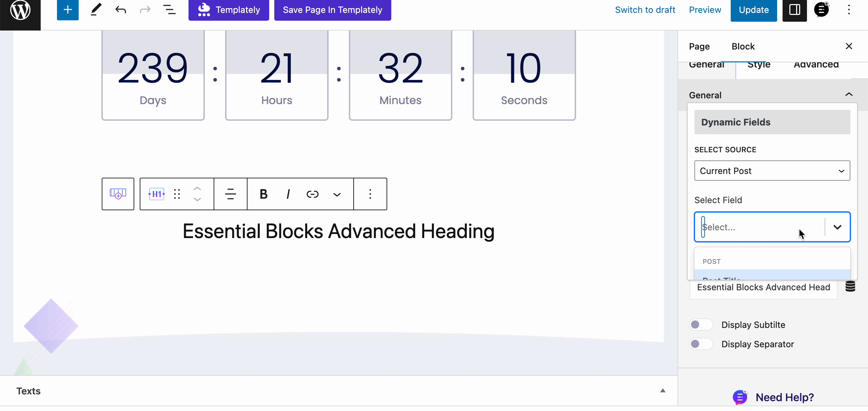The height and width of the screenshot is (411, 868).
Task: Toggle Display Separator switch
Action: pyautogui.click(x=699, y=344)
